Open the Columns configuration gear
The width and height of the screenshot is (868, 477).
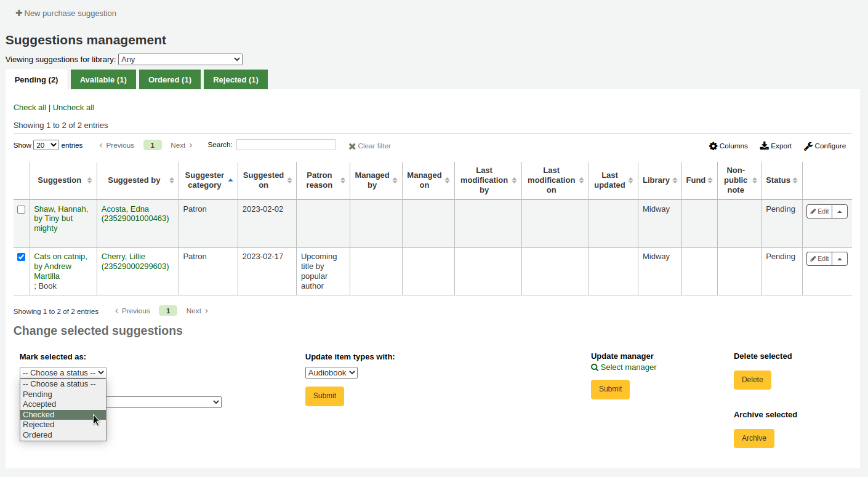[x=728, y=146]
